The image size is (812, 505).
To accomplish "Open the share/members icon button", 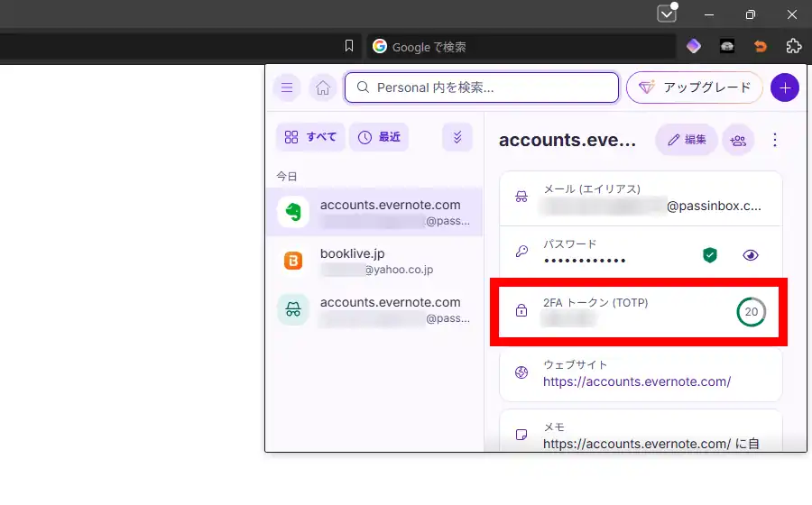I will (738, 140).
